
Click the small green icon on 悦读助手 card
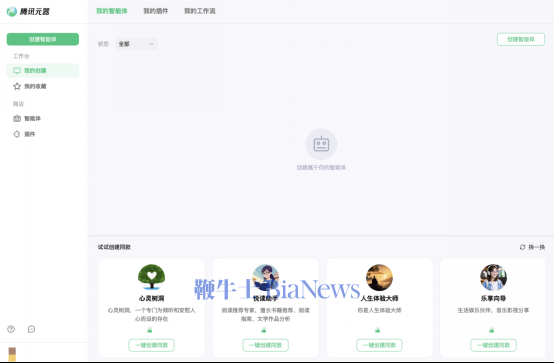264,330
